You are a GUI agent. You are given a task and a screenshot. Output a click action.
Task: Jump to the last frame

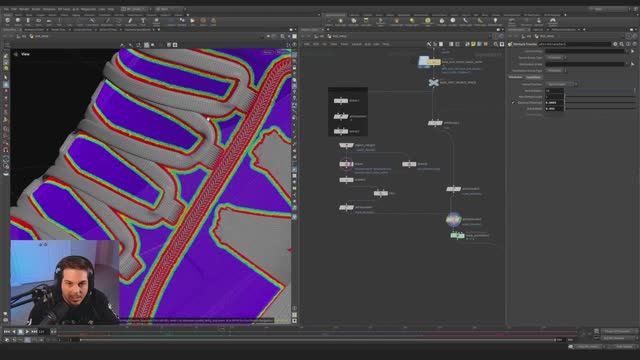click(34, 332)
